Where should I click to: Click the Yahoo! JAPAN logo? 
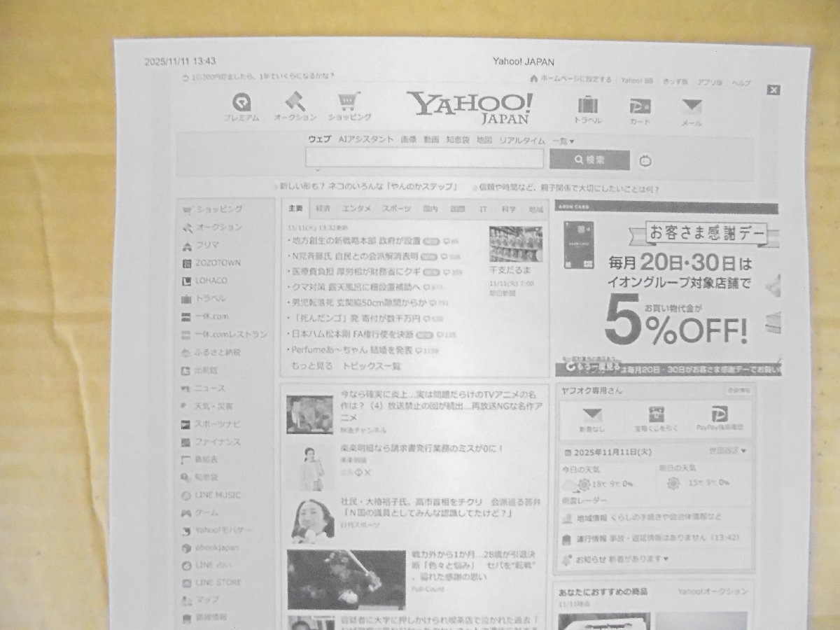470,107
